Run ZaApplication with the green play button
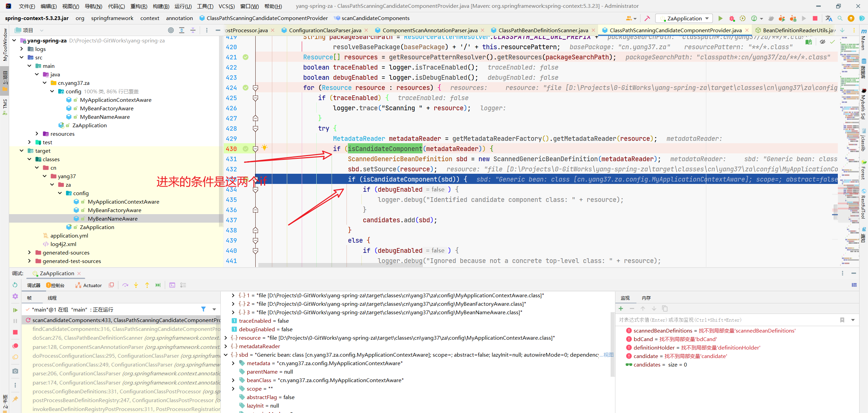The width and height of the screenshot is (868, 413). [x=720, y=18]
